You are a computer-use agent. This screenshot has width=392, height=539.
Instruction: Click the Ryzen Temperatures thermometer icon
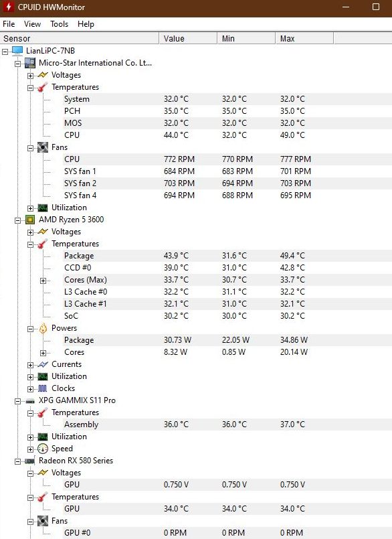(43, 244)
